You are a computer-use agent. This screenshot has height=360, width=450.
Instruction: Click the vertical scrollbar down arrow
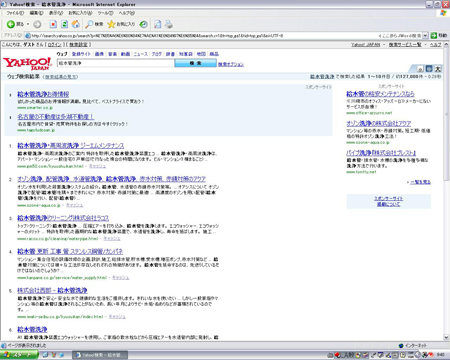pyautogui.click(x=446, y=337)
